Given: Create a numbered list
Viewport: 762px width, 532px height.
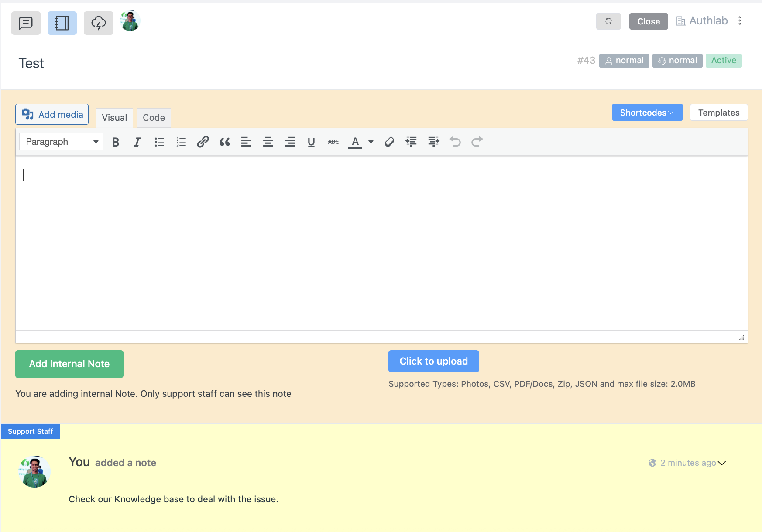Looking at the screenshot, I should (181, 142).
